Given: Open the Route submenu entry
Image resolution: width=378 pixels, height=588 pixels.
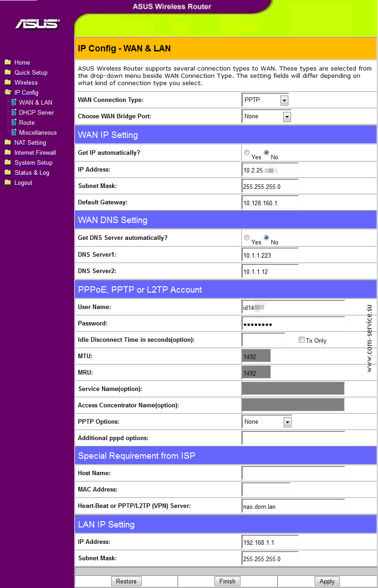Looking at the screenshot, I should (27, 123).
